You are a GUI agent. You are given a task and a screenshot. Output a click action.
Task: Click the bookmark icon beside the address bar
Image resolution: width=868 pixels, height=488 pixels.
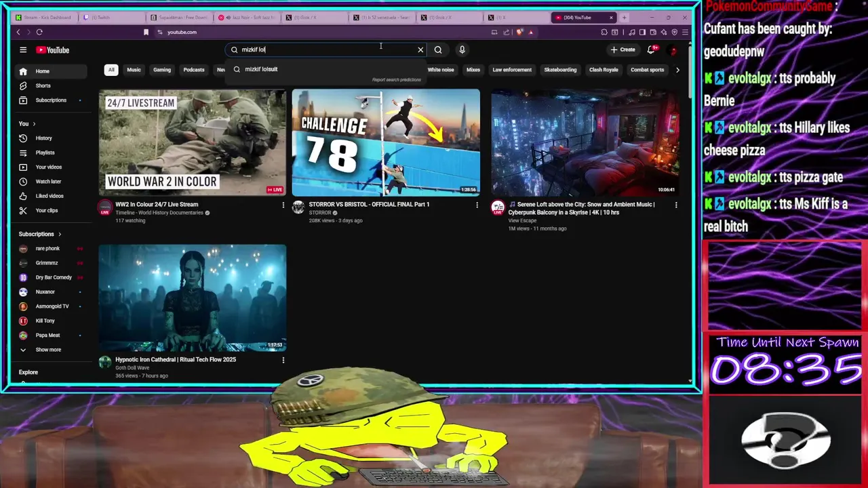tap(146, 32)
